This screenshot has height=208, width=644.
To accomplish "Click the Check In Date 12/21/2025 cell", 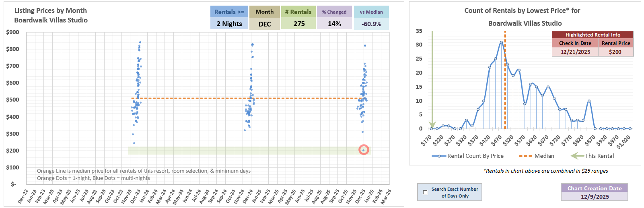I will point(575,52).
